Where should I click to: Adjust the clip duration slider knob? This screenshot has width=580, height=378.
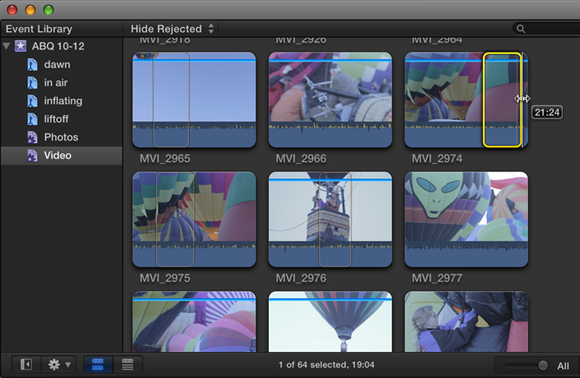543,365
